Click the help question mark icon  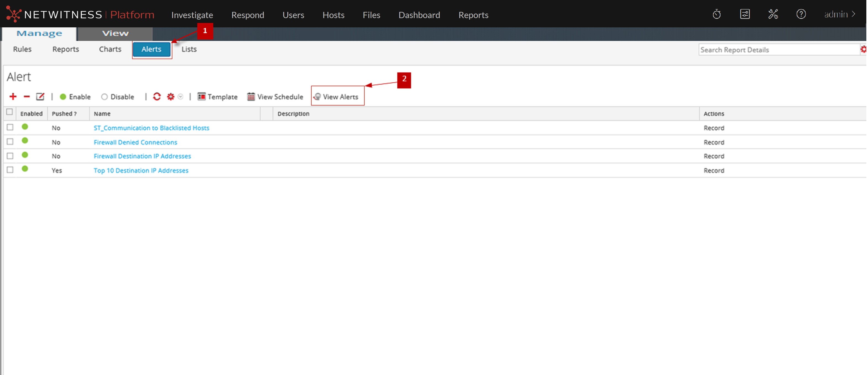pyautogui.click(x=801, y=14)
